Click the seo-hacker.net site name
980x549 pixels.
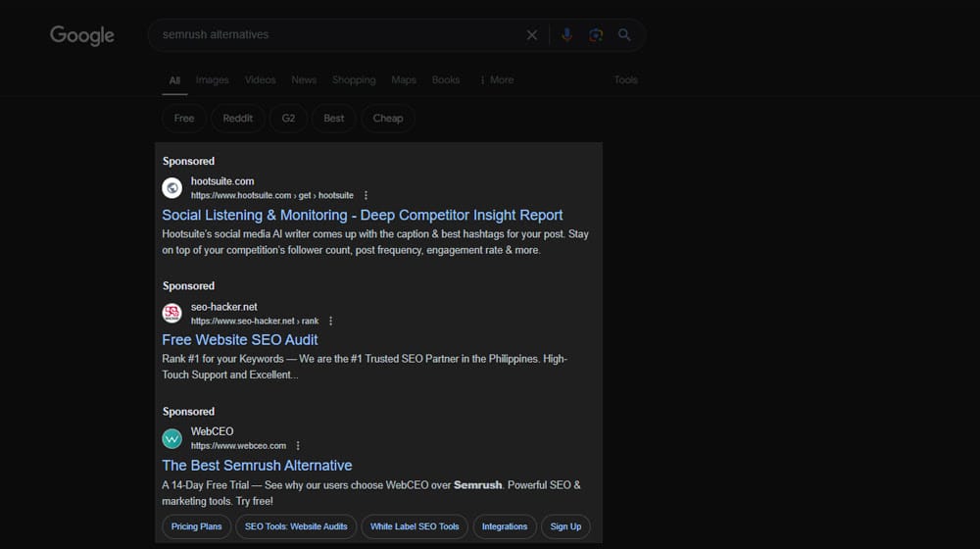[223, 307]
